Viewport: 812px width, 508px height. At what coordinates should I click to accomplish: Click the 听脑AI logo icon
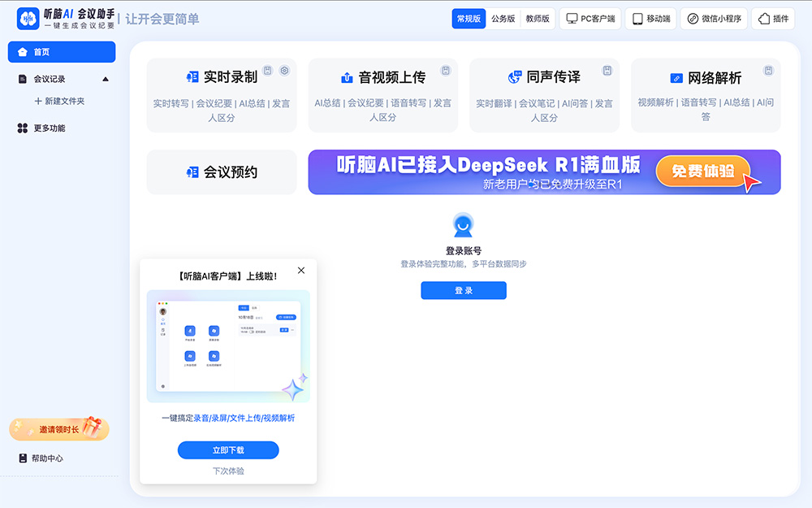coord(28,19)
